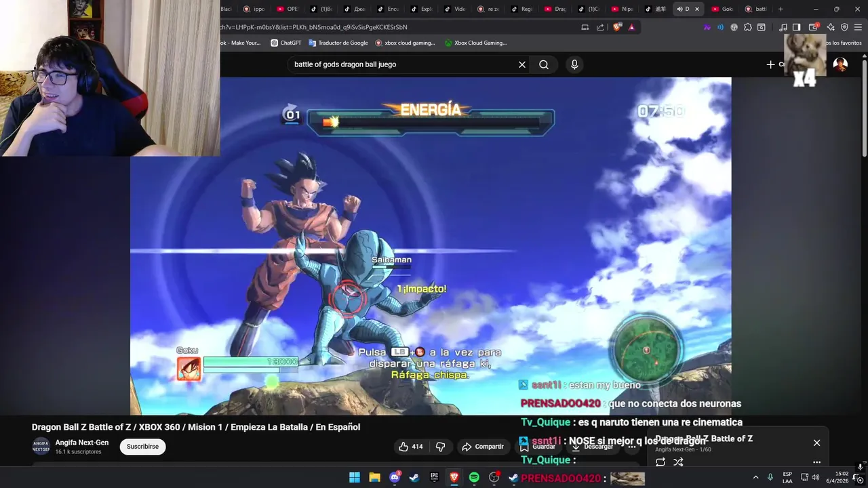
Task: Open the Leo AI sparkle icon
Action: (831, 27)
